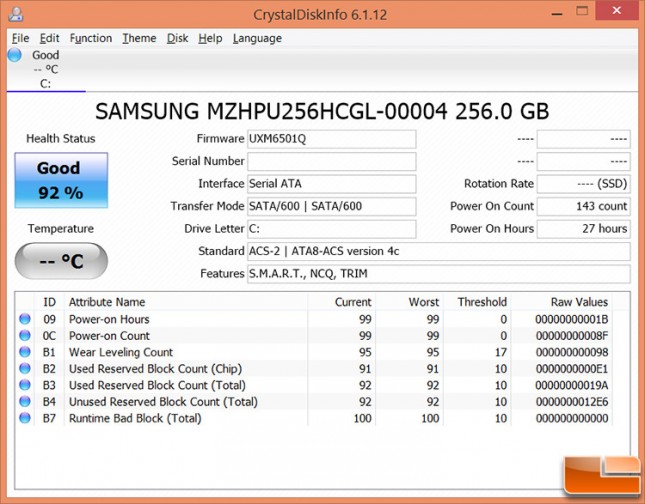
Task: Click the Rotation Rate field ---- (SSD)
Action: tap(583, 183)
